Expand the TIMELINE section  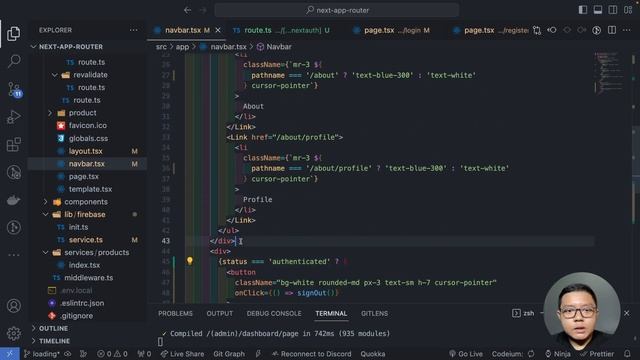point(54,341)
